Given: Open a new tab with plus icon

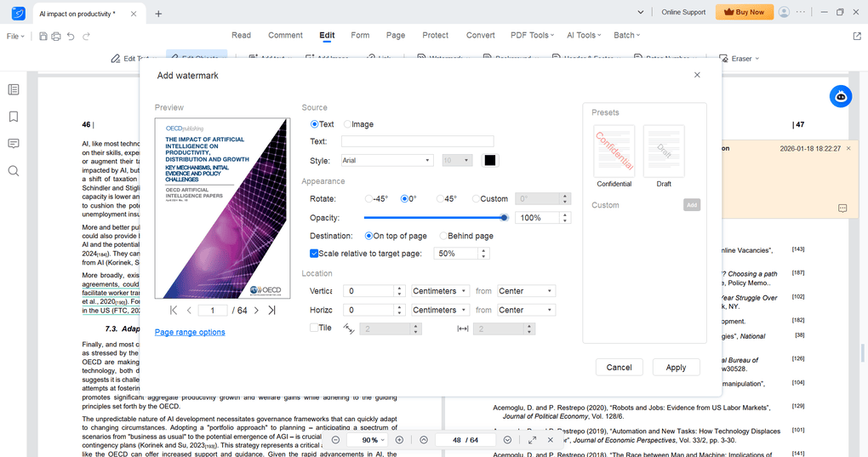Looking at the screenshot, I should coord(158,14).
